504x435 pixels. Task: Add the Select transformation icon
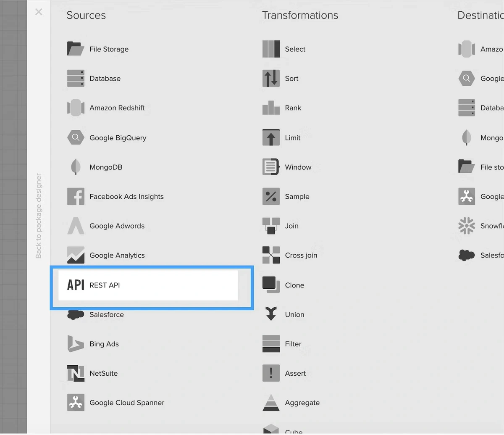pos(271,49)
